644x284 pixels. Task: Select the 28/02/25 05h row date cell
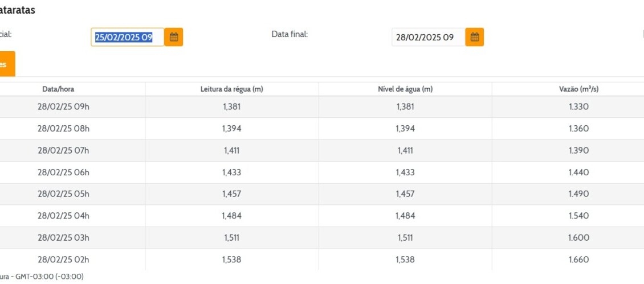(x=63, y=194)
